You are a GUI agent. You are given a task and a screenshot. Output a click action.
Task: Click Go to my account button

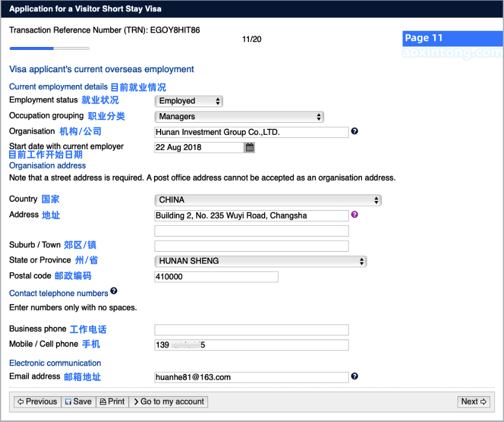(168, 402)
